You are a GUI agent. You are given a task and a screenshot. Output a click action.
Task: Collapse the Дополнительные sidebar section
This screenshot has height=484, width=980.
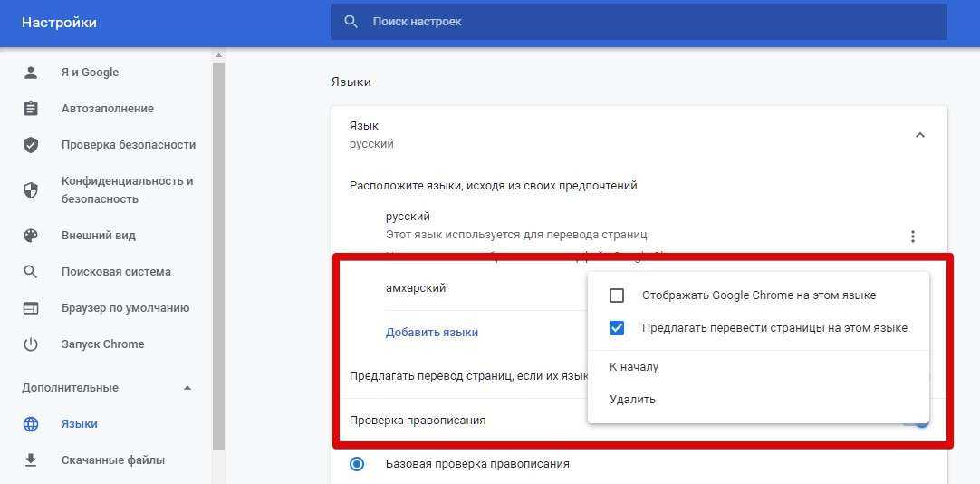187,388
